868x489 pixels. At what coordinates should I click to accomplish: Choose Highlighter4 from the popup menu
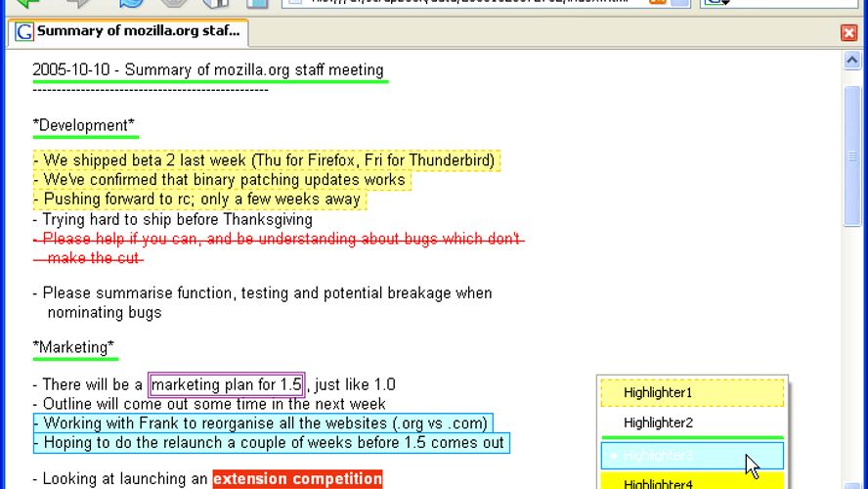click(x=692, y=481)
